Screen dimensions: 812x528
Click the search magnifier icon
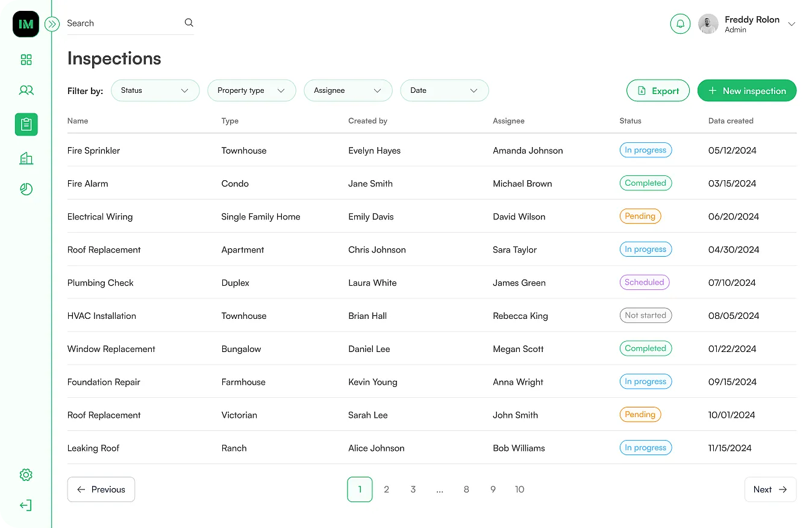pos(189,22)
